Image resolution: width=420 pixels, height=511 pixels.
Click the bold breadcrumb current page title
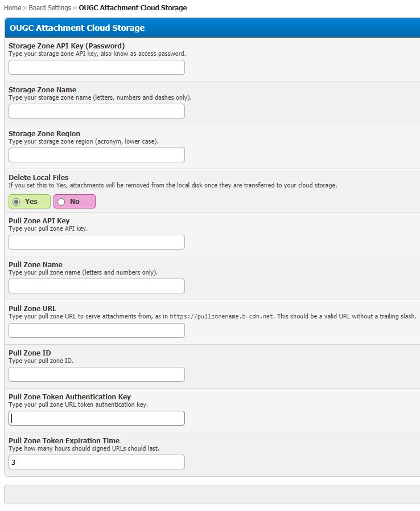pyautogui.click(x=133, y=8)
